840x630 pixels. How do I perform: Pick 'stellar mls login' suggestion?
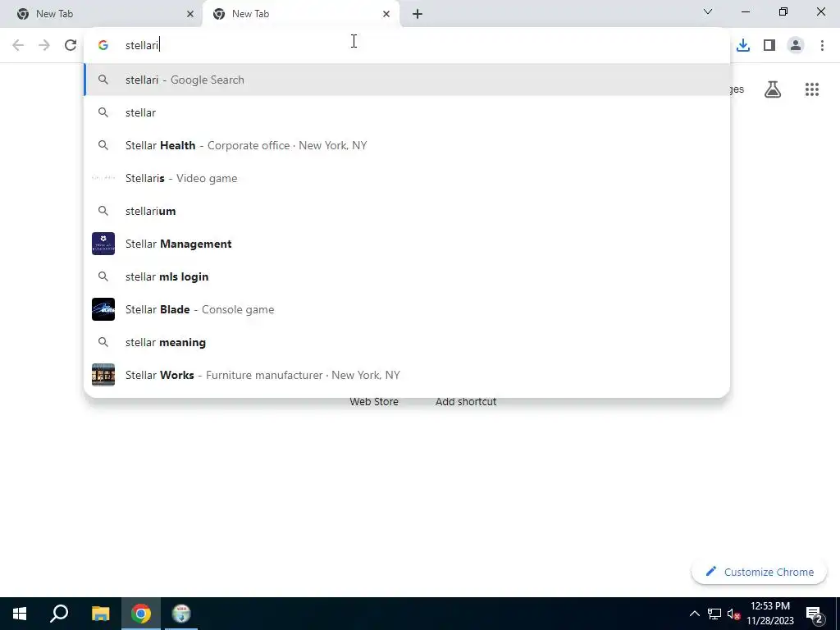coord(407,276)
